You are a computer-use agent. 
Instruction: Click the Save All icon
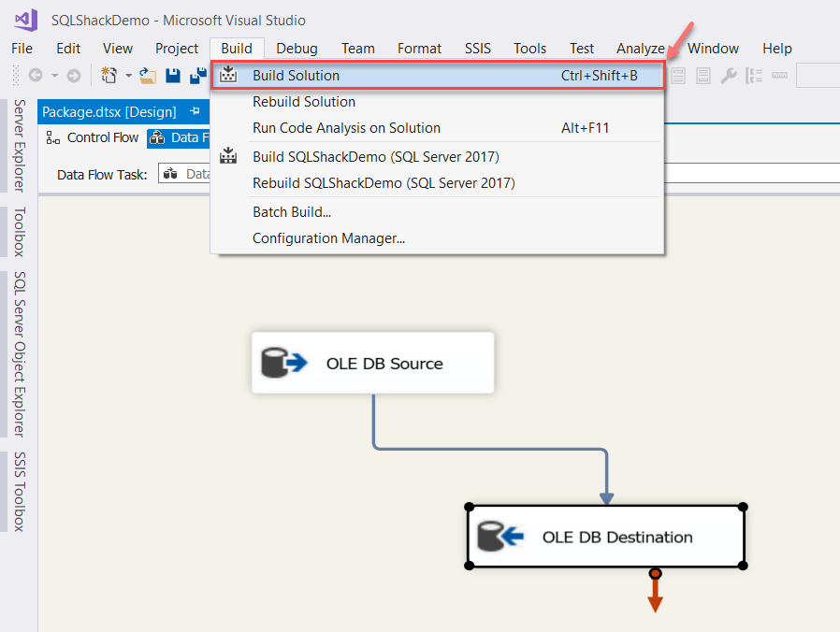pos(198,76)
